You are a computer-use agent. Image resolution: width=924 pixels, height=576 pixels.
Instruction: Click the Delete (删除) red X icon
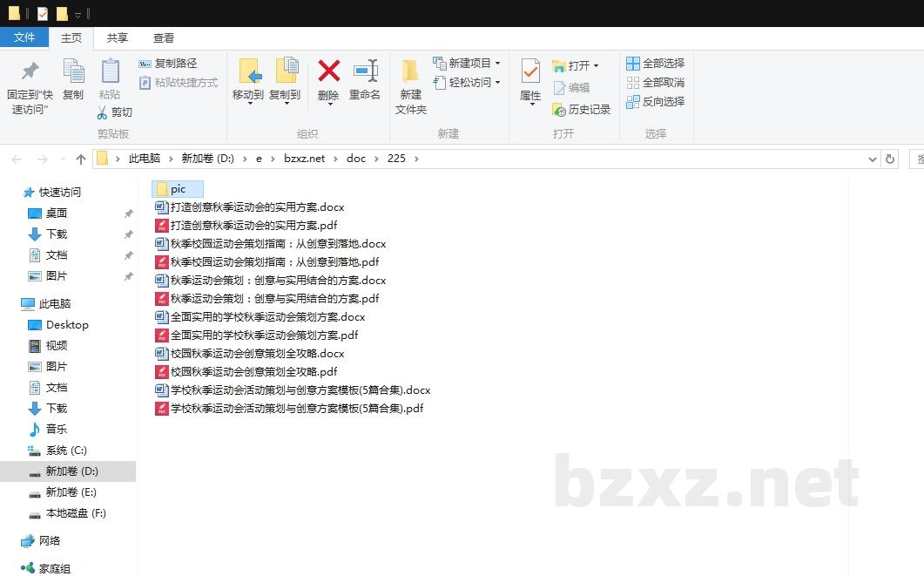tap(328, 71)
